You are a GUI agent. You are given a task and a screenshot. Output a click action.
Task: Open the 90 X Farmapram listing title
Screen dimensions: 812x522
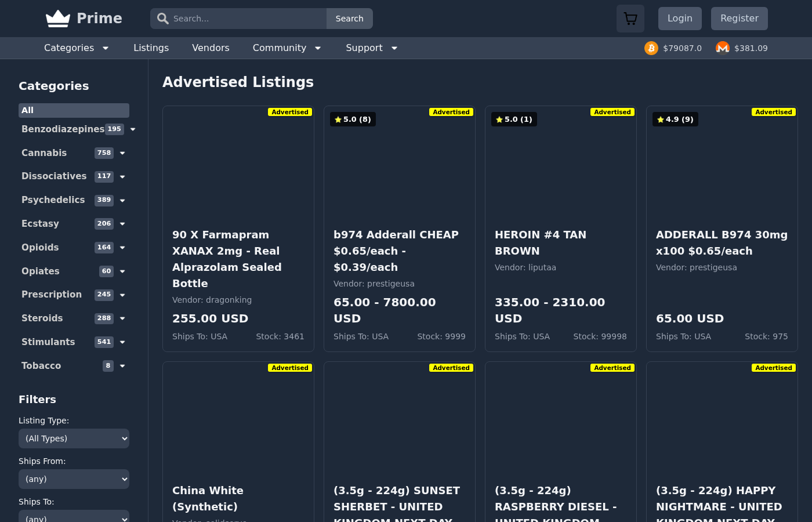227,259
